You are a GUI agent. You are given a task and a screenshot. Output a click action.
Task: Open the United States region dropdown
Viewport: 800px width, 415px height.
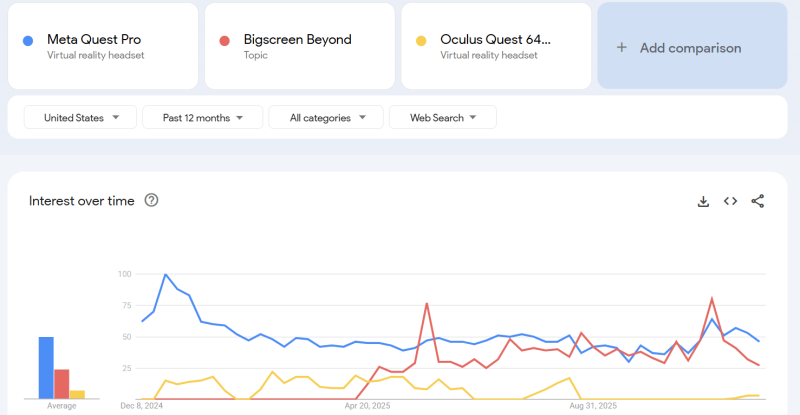pos(79,118)
